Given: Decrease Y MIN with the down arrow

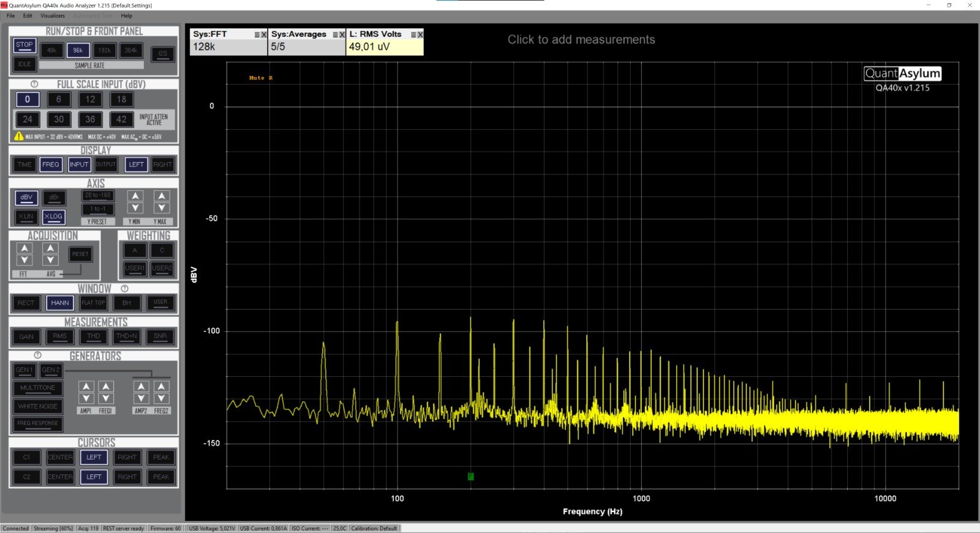Looking at the screenshot, I should click(x=135, y=209).
